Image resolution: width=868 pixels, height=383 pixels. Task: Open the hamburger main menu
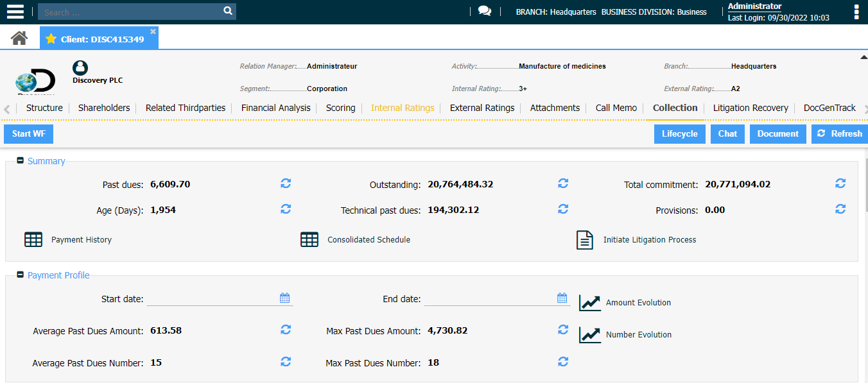15,12
